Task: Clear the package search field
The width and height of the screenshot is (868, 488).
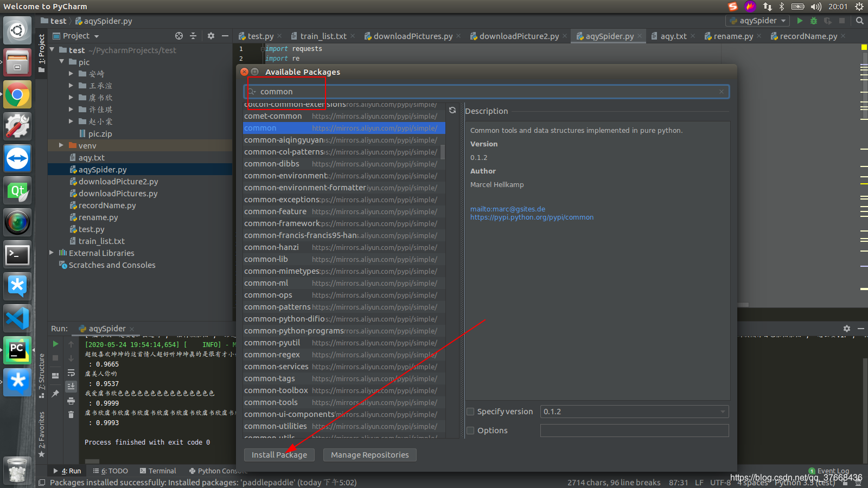Action: point(722,92)
